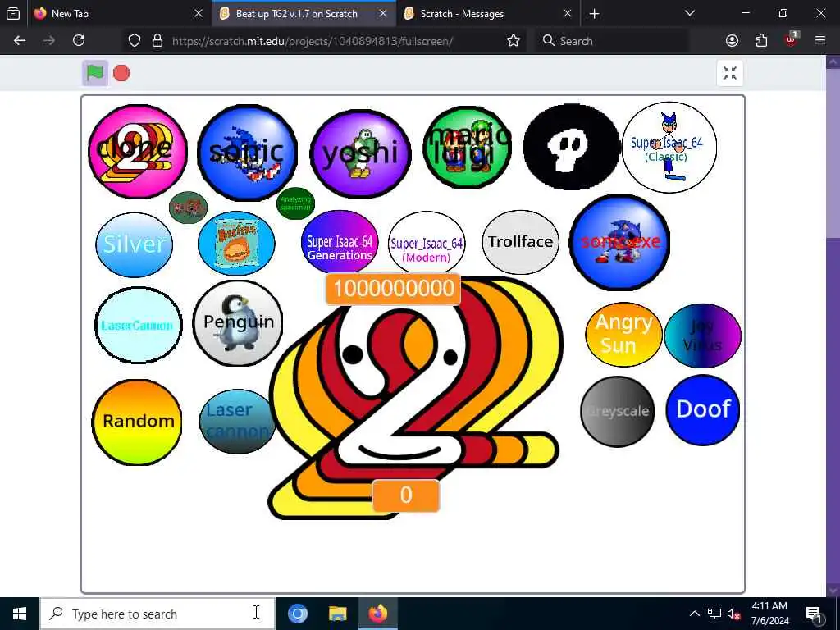Viewport: 840px width, 630px height.
Task: Reload the current page
Action: (x=79, y=41)
